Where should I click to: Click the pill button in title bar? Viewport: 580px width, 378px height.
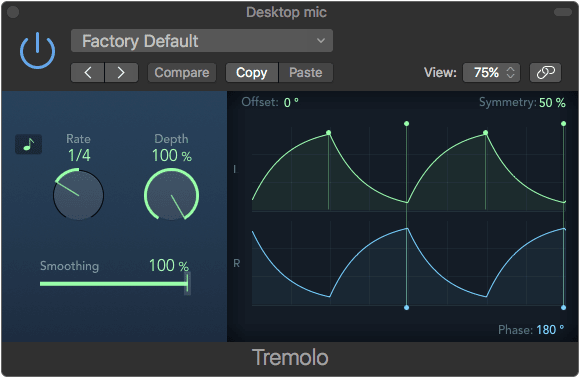(563, 12)
